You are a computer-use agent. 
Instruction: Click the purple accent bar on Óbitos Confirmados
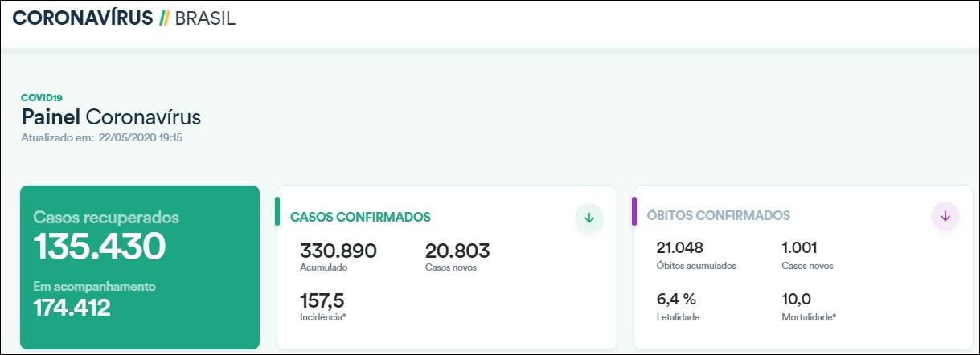[634, 210]
